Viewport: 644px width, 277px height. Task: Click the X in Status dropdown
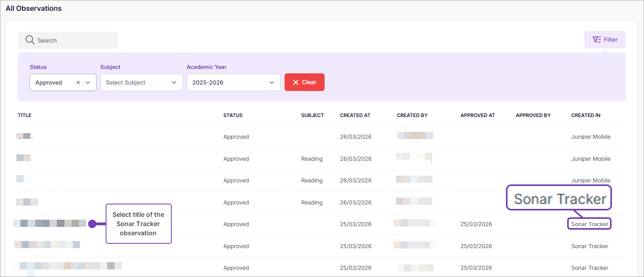click(78, 83)
